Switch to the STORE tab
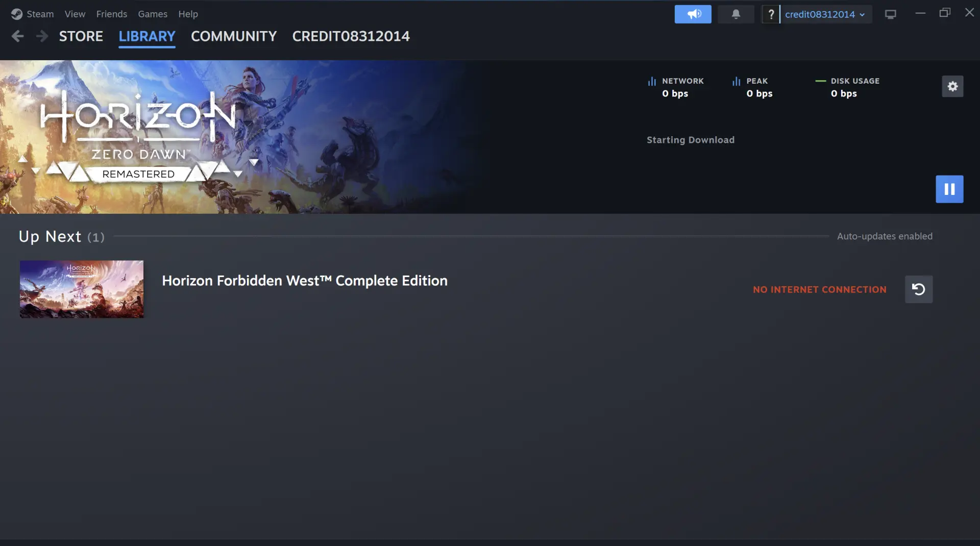Screen dimensions: 980x546 point(81,36)
